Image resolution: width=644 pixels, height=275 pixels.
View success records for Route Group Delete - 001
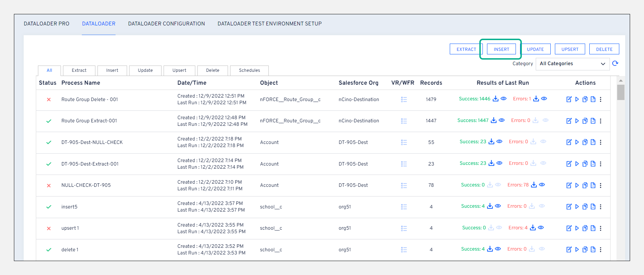504,99
